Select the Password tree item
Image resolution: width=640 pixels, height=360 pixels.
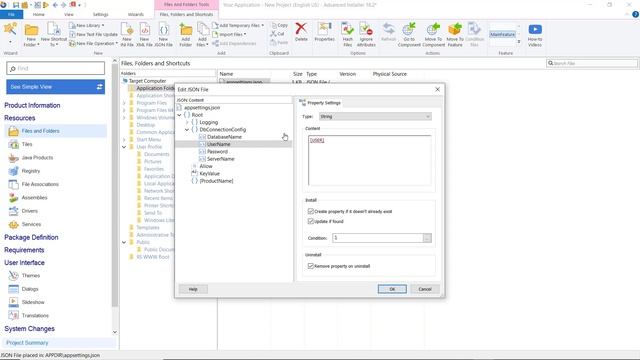217,152
